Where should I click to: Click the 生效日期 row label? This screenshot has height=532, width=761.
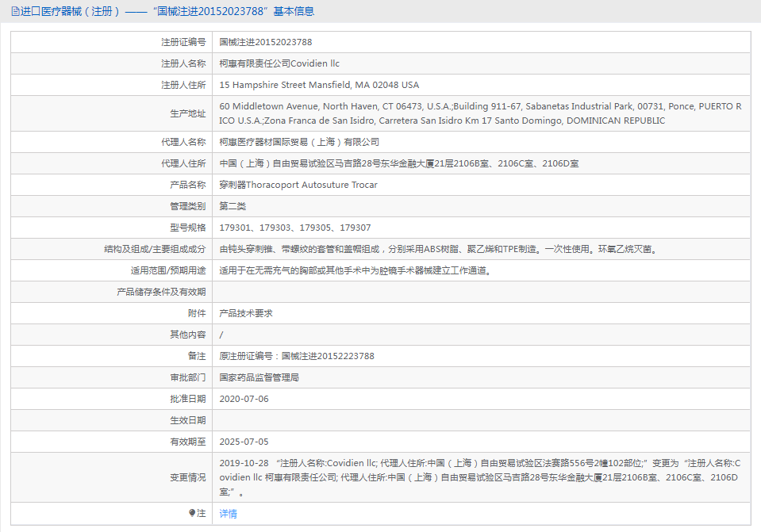click(188, 420)
